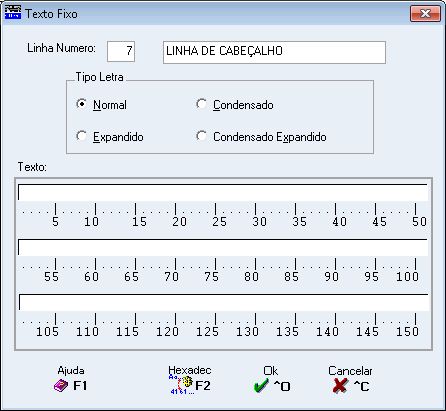This screenshot has height=411, width=446.
Task: Click the third text row, columns 105-150
Action: (x=224, y=302)
